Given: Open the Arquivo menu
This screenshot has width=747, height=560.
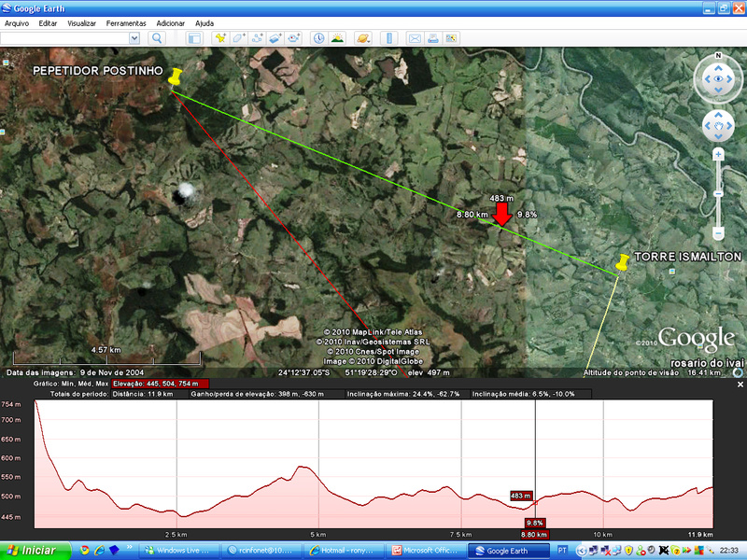Looking at the screenshot, I should point(17,23).
